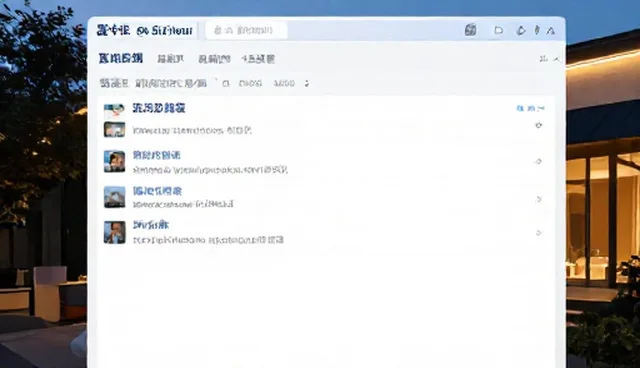640x368 pixels.
Task: Click the narrow pin-shaped icon in the title bar
Action: [x=537, y=30]
